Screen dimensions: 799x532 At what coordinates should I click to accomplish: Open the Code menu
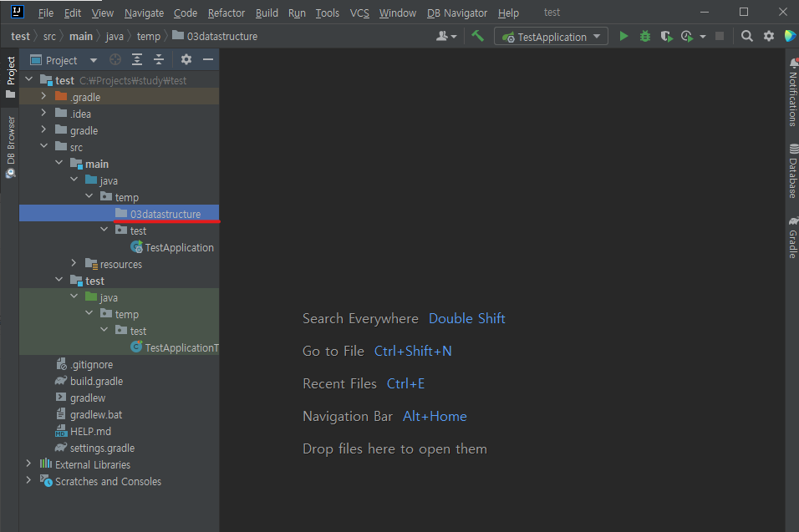point(186,13)
